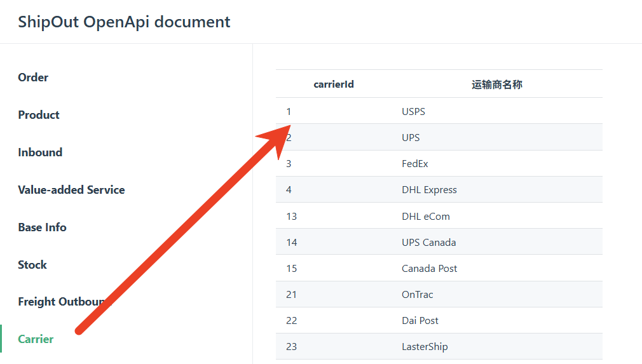Click the 运输商名称 column header
This screenshot has width=642, height=364.
(x=496, y=84)
